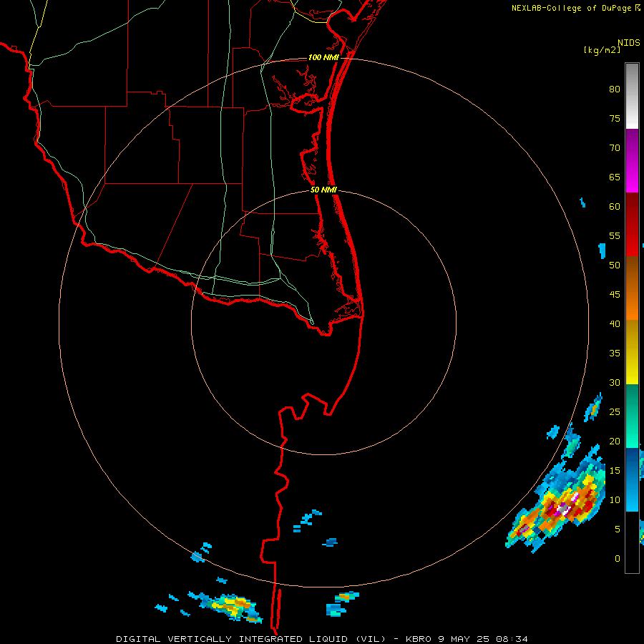Click the 65 value on color scale
Viewport: 644px width, 644px height.
(615, 177)
